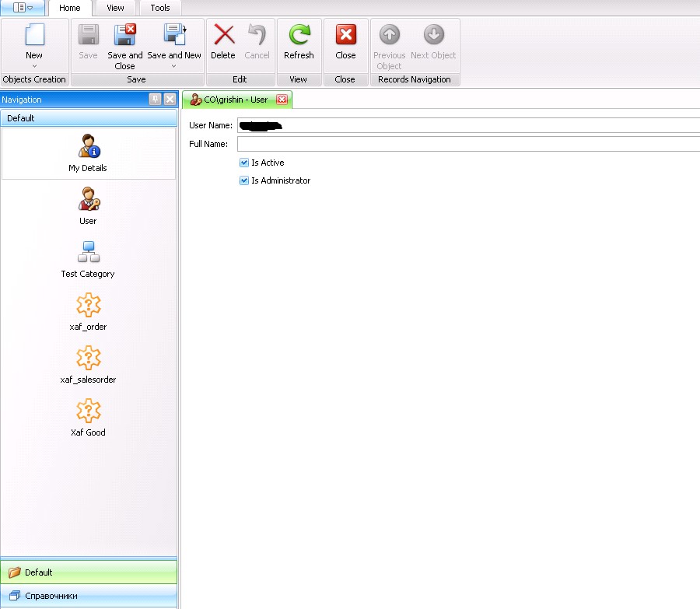Click the ribbon Close icon
The width and height of the screenshot is (700, 609).
pos(346,35)
